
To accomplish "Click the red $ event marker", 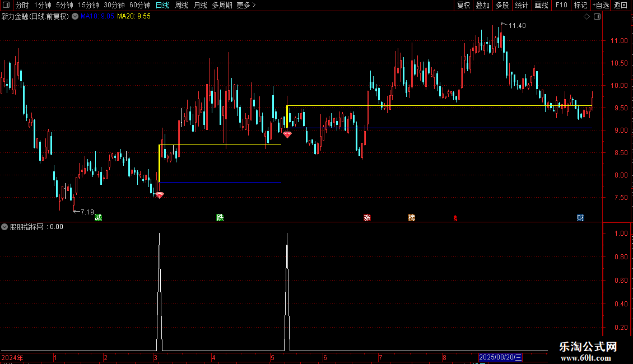I will tap(455, 218).
